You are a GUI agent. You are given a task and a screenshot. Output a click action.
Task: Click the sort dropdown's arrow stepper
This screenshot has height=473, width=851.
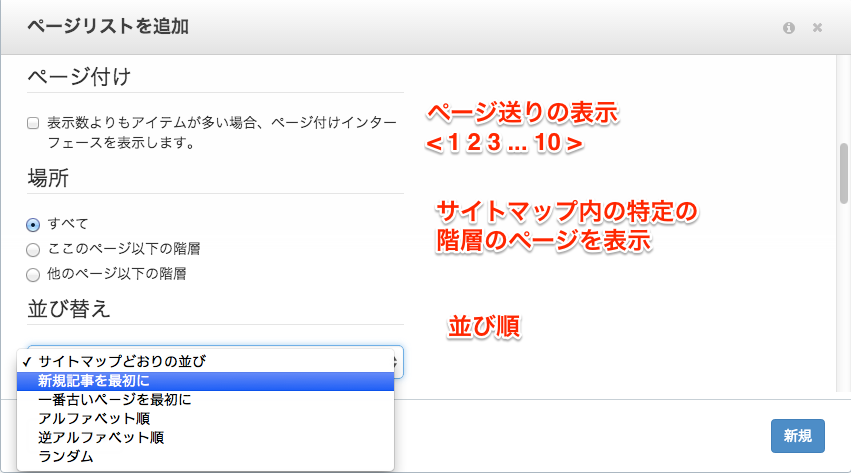pos(398,361)
